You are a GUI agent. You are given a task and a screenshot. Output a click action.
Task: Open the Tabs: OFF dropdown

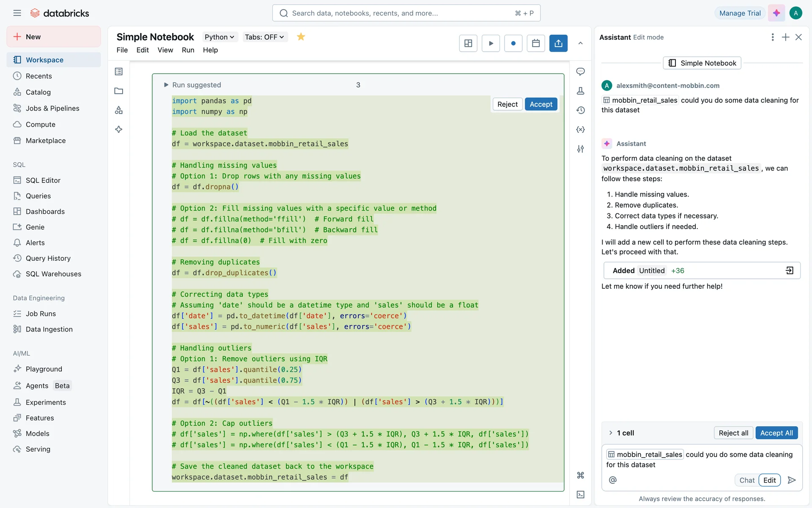point(264,37)
